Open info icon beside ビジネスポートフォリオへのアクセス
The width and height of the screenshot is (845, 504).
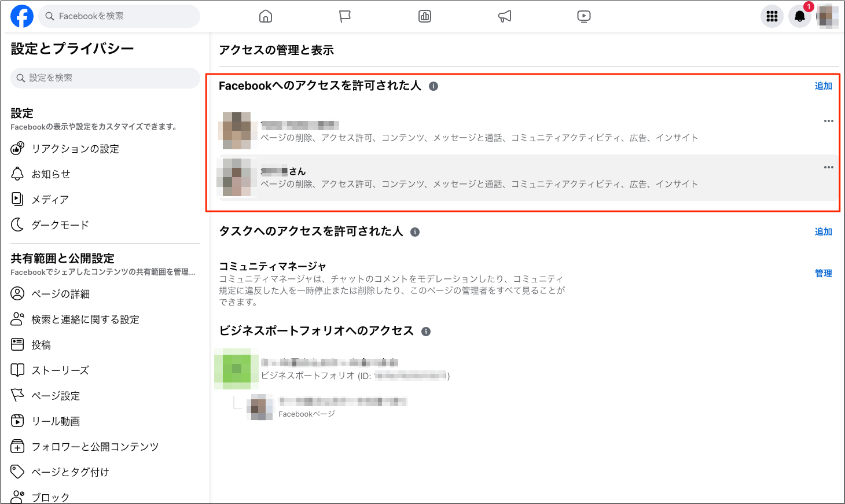[426, 332]
